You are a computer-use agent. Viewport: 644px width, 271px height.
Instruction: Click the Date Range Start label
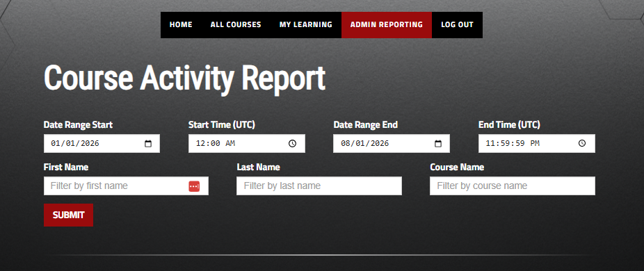coord(78,125)
